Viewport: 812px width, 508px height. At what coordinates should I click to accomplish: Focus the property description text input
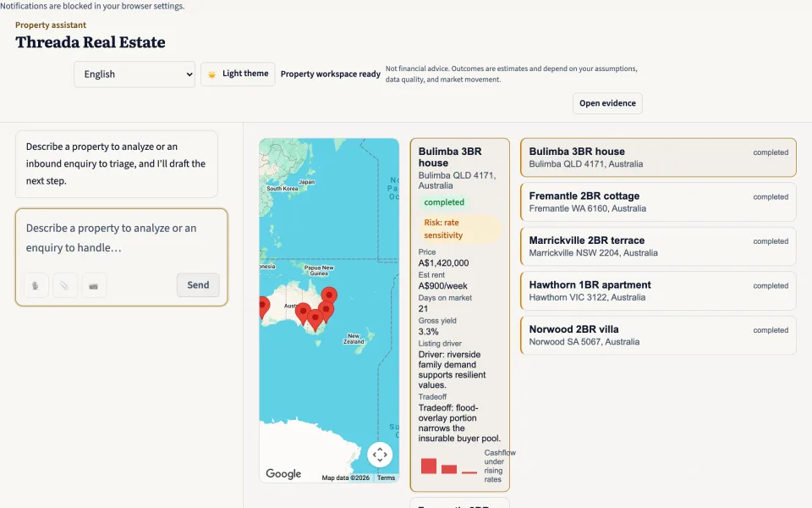[x=121, y=239]
